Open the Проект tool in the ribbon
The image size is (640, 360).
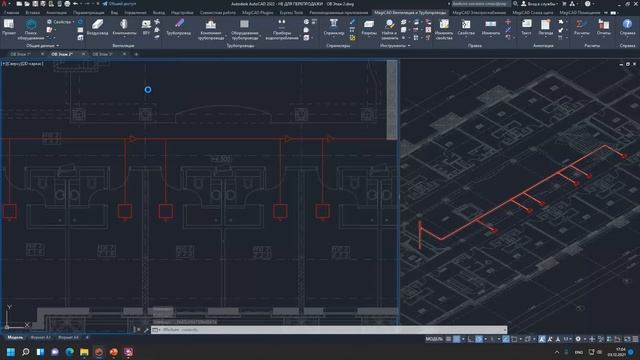[9, 27]
